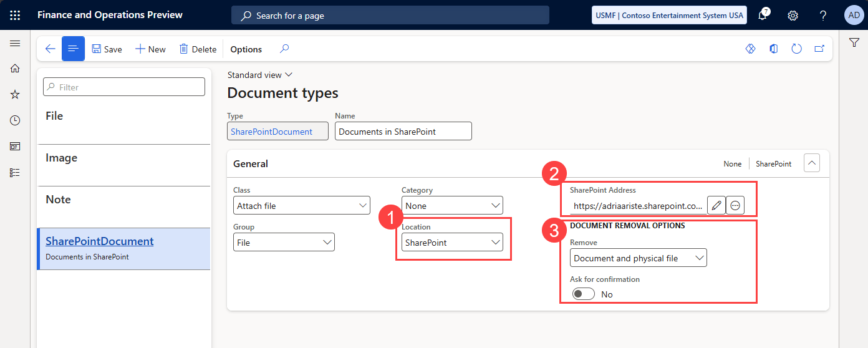Image resolution: width=868 pixels, height=348 pixels.
Task: Collapse the General section
Action: pos(812,163)
